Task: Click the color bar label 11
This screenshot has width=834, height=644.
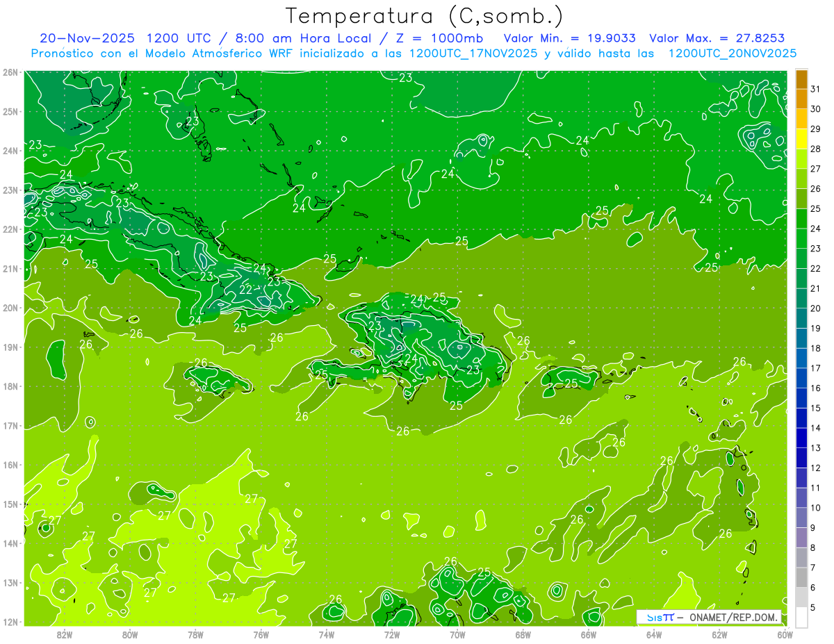Action: (815, 488)
